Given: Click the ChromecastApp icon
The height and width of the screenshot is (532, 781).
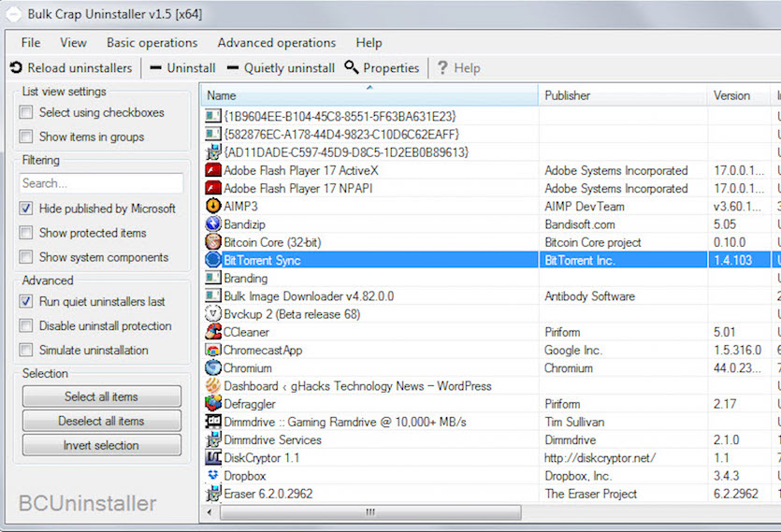Looking at the screenshot, I should [x=213, y=350].
